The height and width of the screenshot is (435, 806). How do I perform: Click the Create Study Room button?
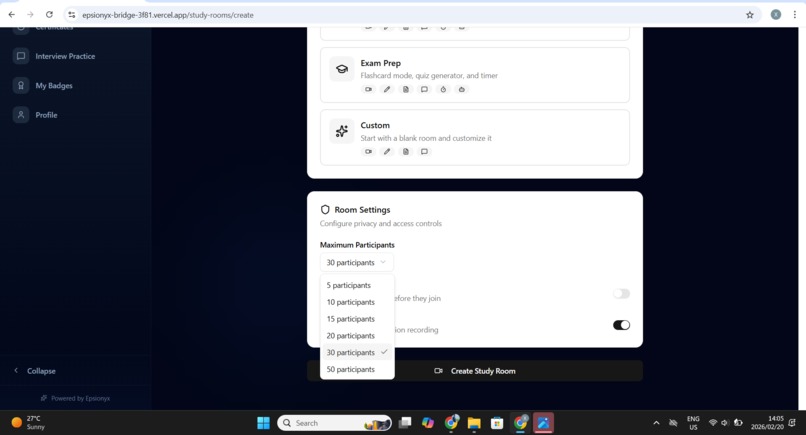[x=474, y=371]
